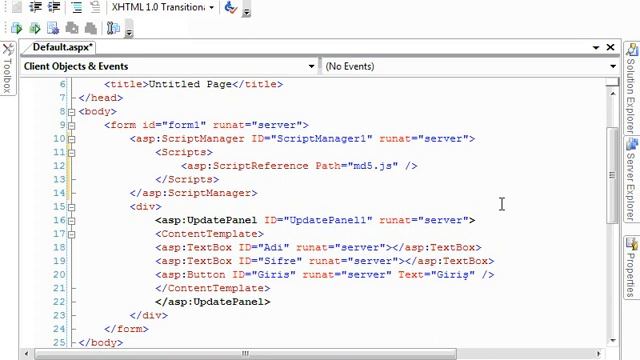Comment out the selected lines

pyautogui.click(x=76, y=7)
